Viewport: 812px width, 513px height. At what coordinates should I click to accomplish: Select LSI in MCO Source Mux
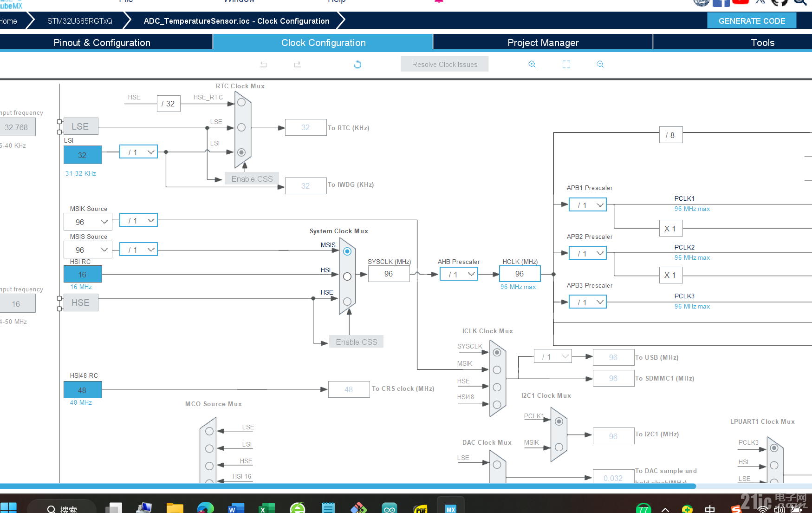coord(209,448)
